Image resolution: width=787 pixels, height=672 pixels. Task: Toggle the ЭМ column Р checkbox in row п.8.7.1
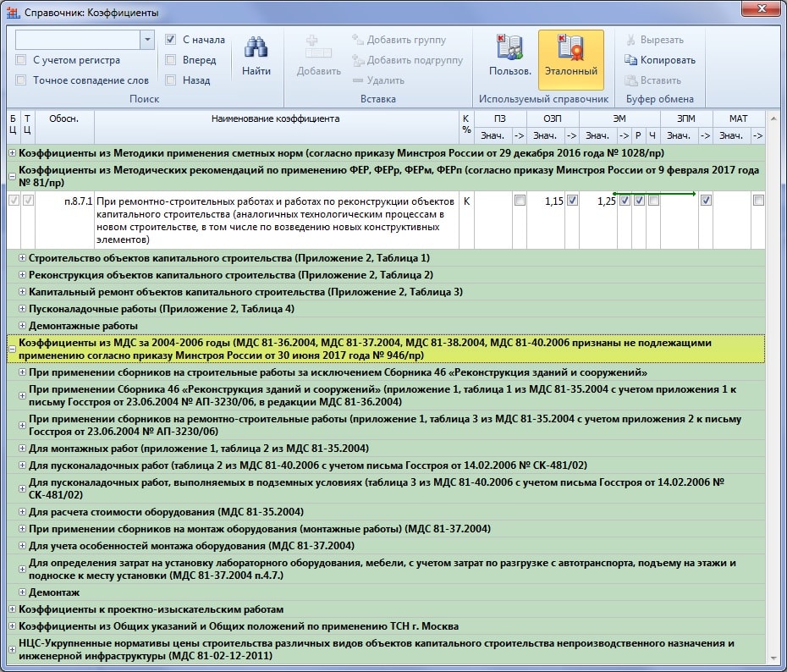pyautogui.click(x=639, y=201)
